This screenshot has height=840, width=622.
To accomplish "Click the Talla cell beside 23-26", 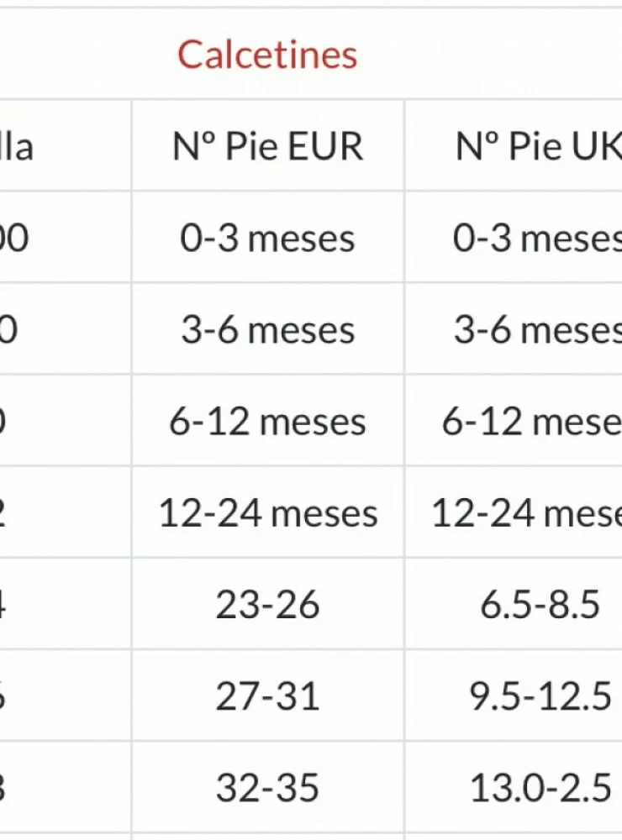I will tap(7, 605).
